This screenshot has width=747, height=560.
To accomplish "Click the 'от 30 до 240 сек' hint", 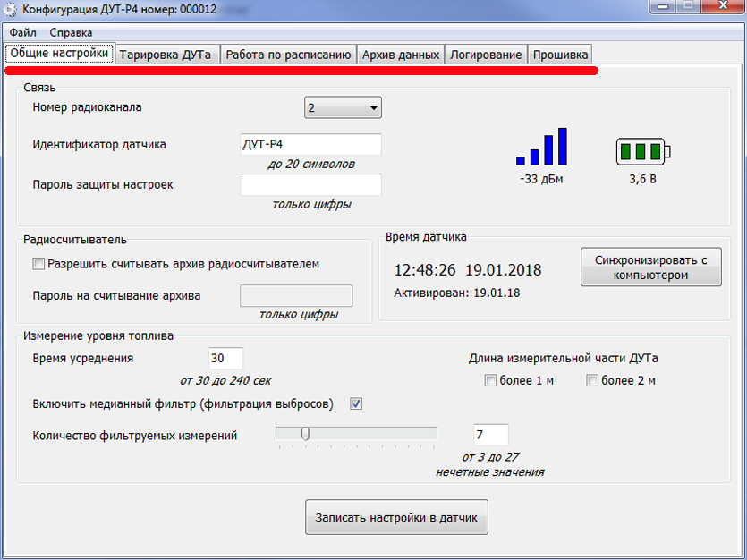I will point(225,381).
